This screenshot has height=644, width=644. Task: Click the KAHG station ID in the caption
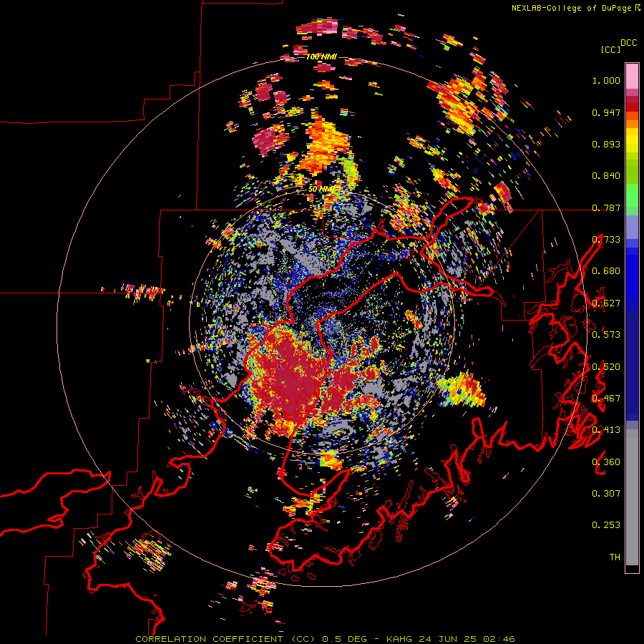401,639
